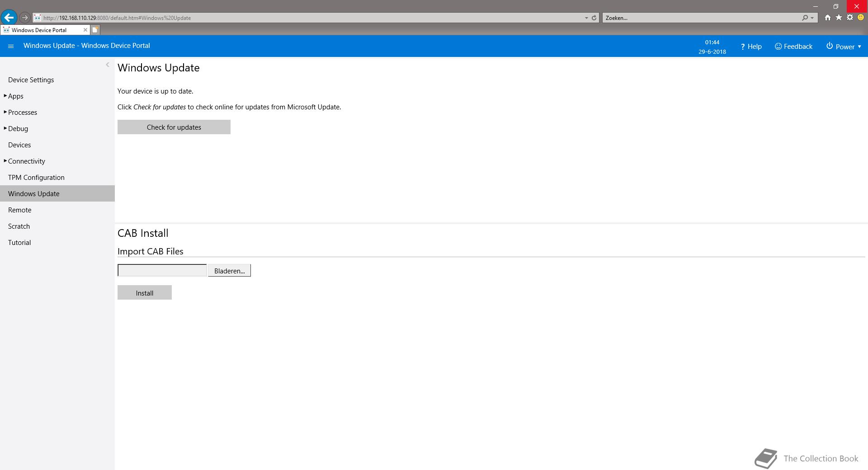
Task: Open the Remote page
Action: click(19, 210)
